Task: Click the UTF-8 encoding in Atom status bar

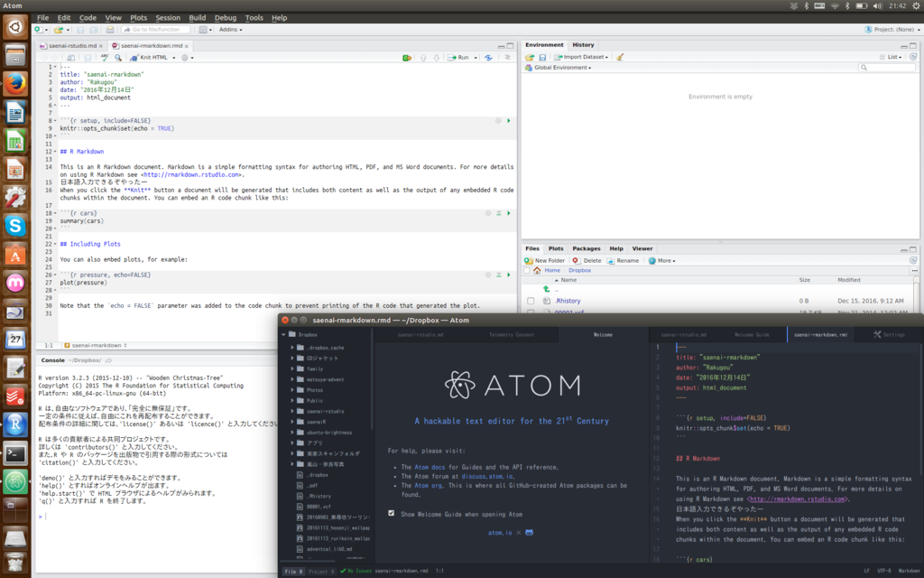Action: 884,571
